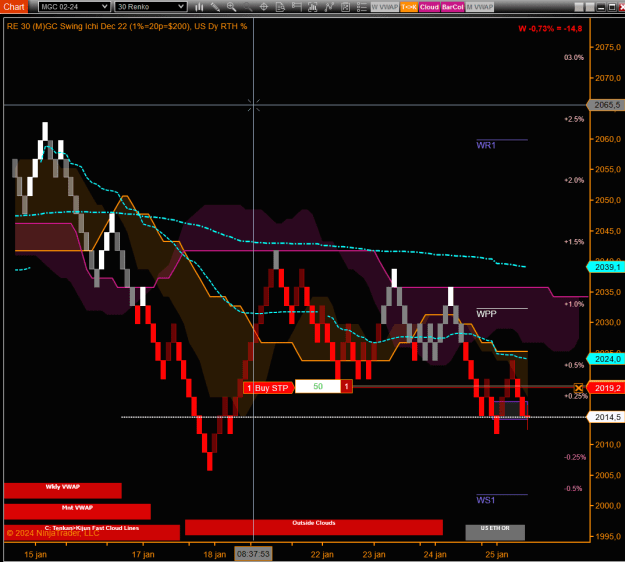Image resolution: width=625 pixels, height=562 pixels.
Task: Click the Mnt VWAP red status bar
Action: (x=77, y=511)
